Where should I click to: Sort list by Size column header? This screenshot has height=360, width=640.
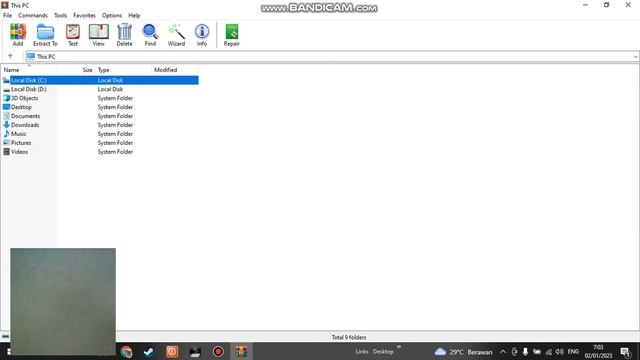(76, 70)
